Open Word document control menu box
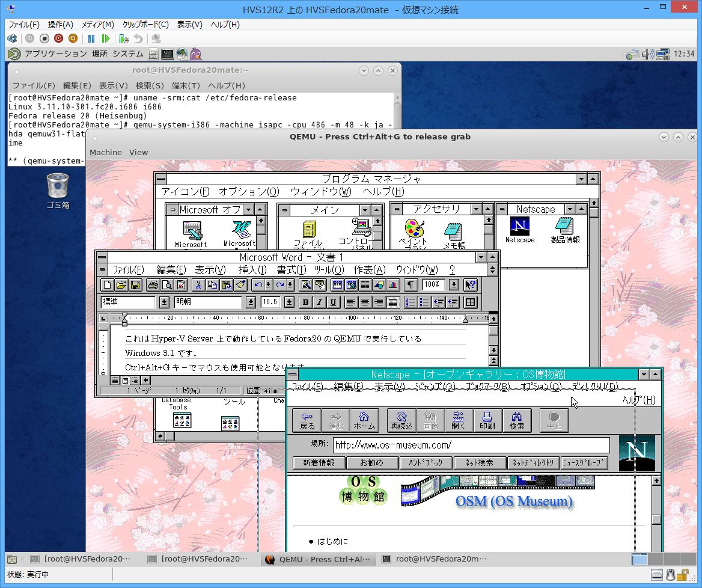This screenshot has width=702, height=588. click(x=103, y=269)
